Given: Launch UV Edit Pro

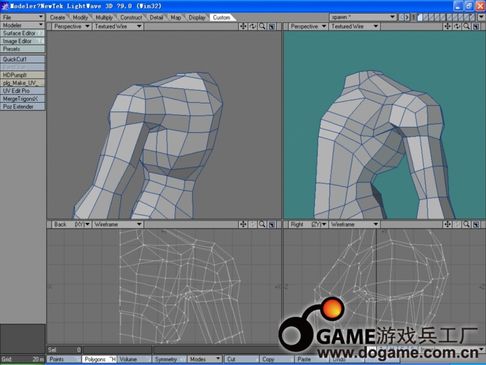Looking at the screenshot, I should pyautogui.click(x=22, y=91).
